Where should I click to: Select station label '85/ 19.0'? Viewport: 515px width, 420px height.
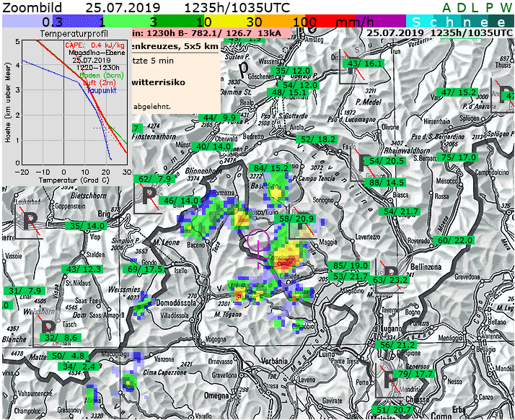[x=349, y=266]
